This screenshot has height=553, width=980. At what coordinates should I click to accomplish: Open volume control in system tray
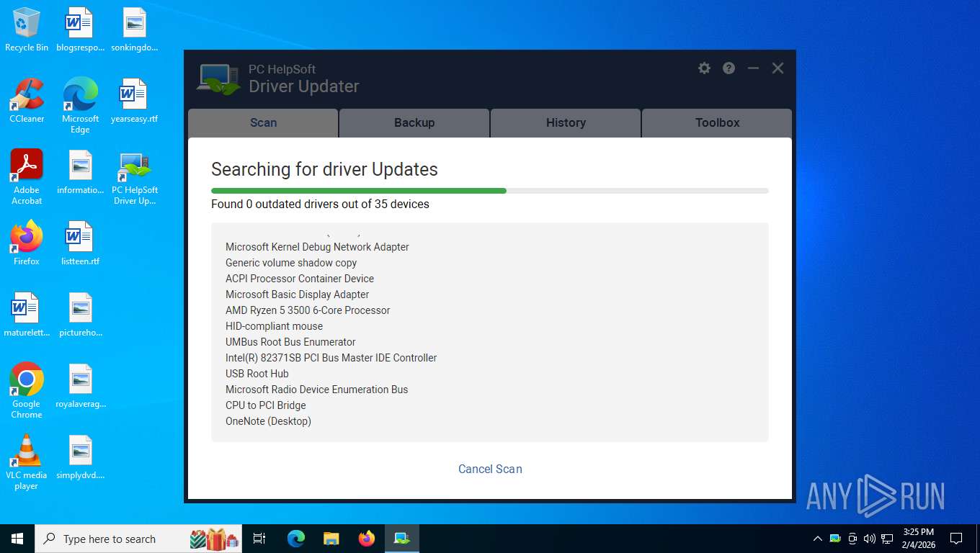pos(870,539)
